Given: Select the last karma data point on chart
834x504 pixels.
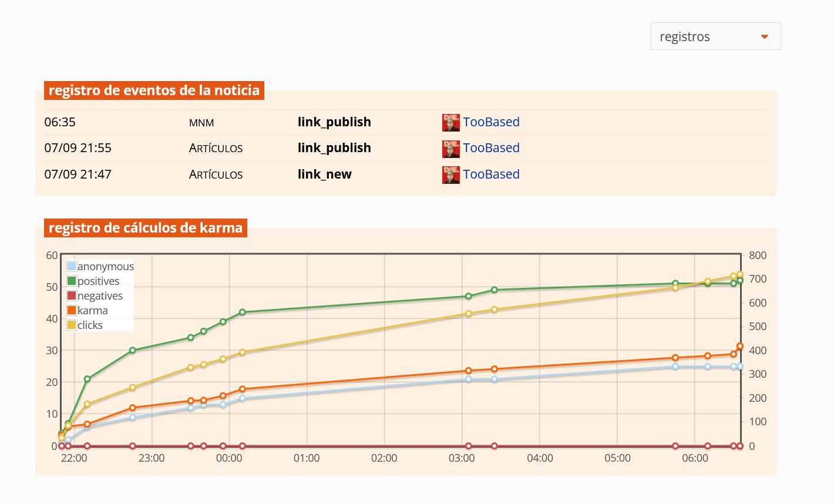Looking at the screenshot, I should [x=740, y=347].
